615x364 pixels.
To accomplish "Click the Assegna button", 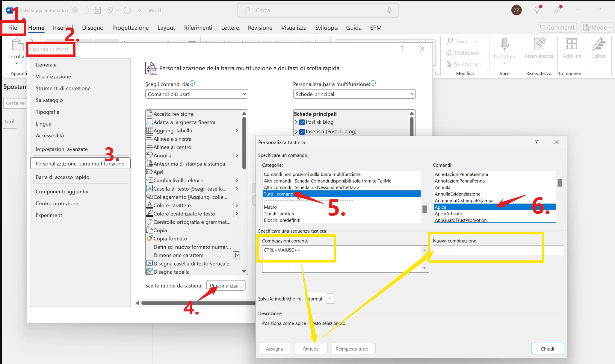I will (x=274, y=349).
